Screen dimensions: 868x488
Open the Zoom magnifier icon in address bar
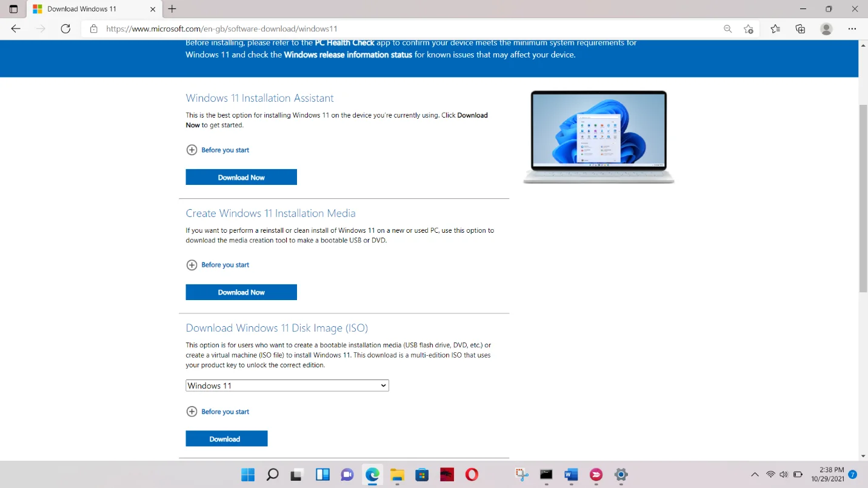[727, 28]
